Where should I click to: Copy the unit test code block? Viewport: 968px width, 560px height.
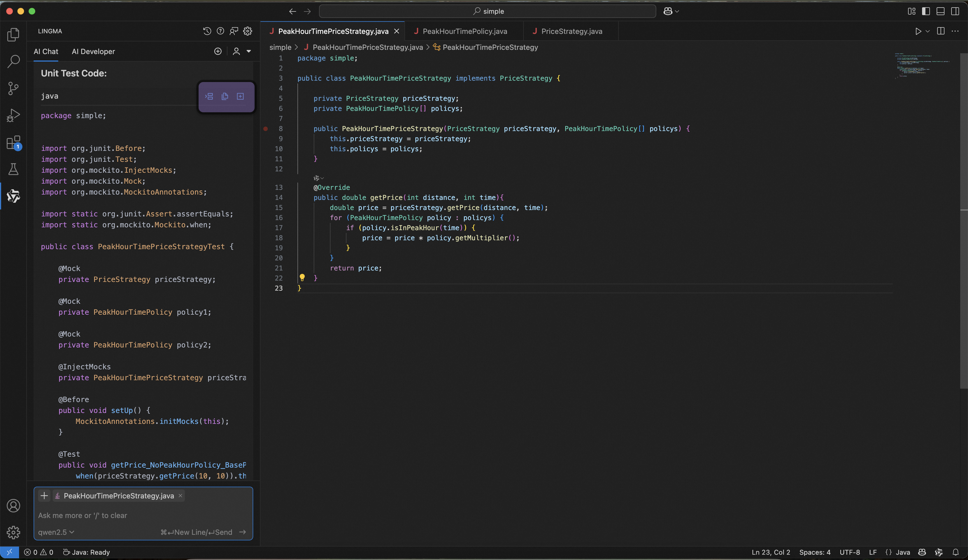(225, 96)
